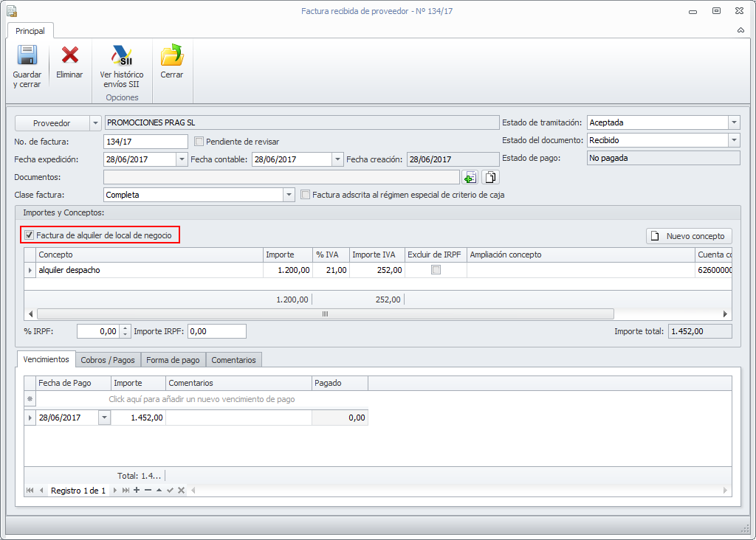
Task: Click the add record plus icon in navigator
Action: point(137,491)
